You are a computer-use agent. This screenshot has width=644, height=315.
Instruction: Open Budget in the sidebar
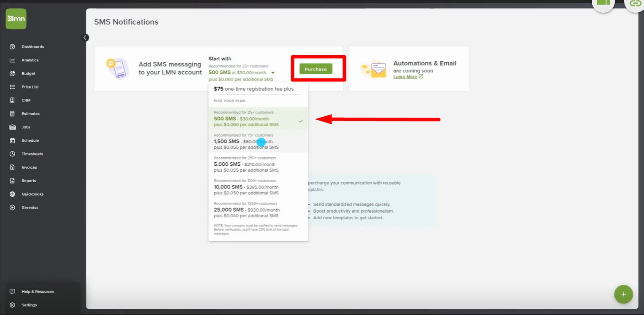point(28,73)
